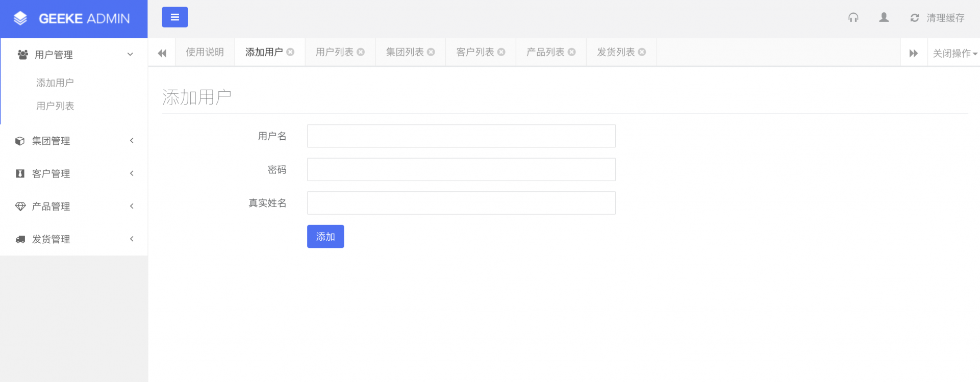
Task: Select the 用户管理 menu label
Action: tap(54, 55)
